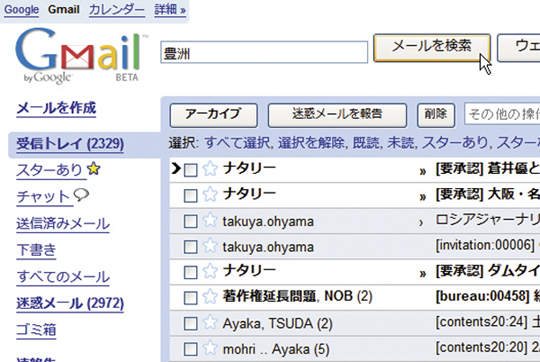Open 詳細 » more services menu

(x=170, y=10)
